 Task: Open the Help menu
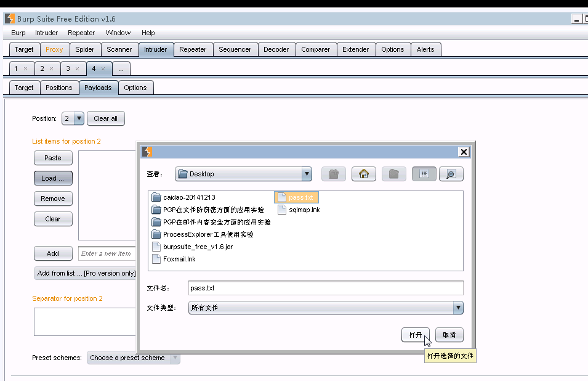(x=148, y=33)
